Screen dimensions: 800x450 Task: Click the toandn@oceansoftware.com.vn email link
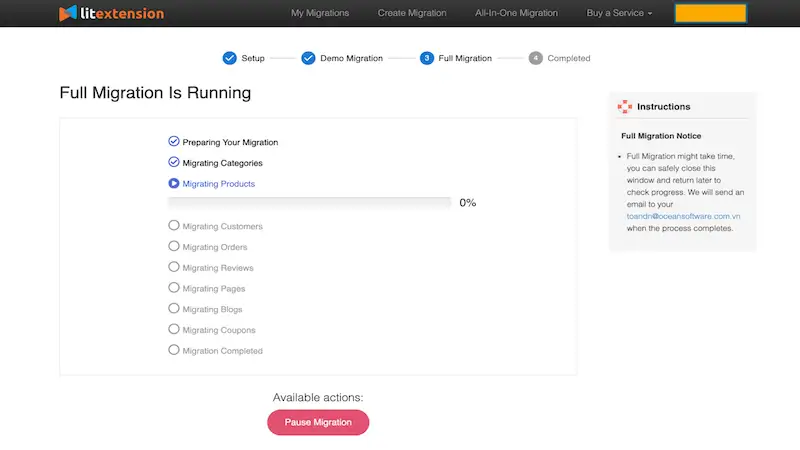tap(683, 215)
